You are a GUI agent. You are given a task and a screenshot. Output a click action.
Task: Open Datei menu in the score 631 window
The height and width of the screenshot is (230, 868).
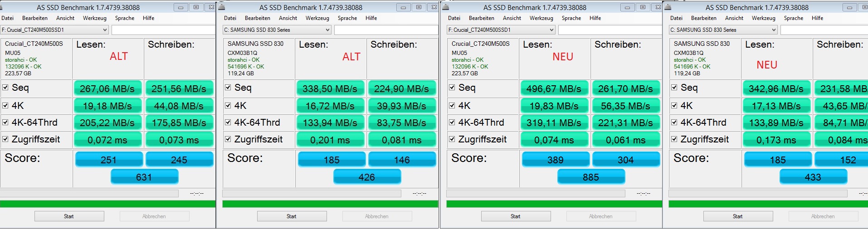pyautogui.click(x=8, y=18)
